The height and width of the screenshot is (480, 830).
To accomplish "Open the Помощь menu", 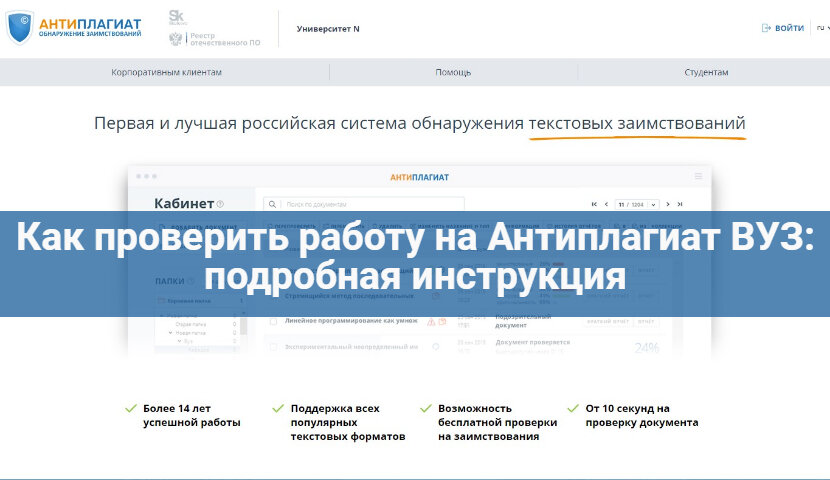I will point(453,72).
